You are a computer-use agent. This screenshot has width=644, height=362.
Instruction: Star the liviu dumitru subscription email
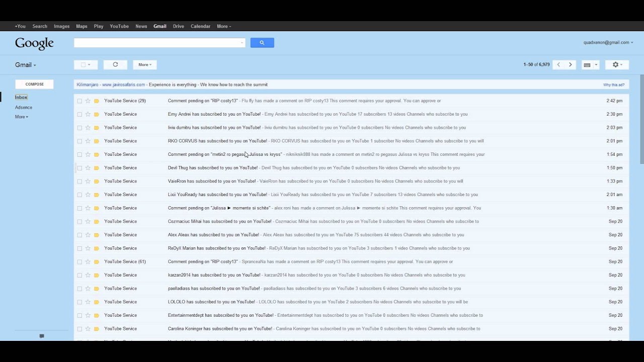(x=88, y=128)
